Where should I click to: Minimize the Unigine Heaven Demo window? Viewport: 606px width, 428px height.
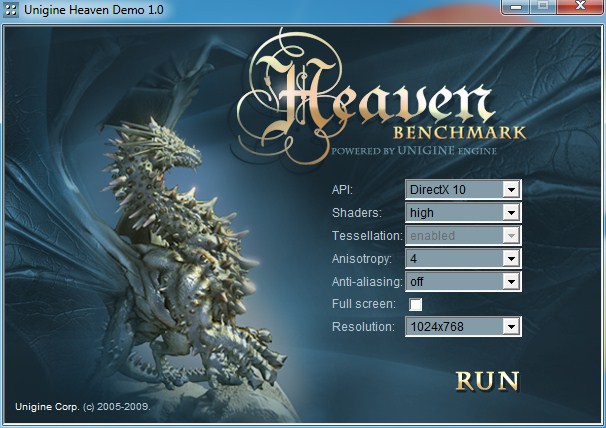pos(516,6)
